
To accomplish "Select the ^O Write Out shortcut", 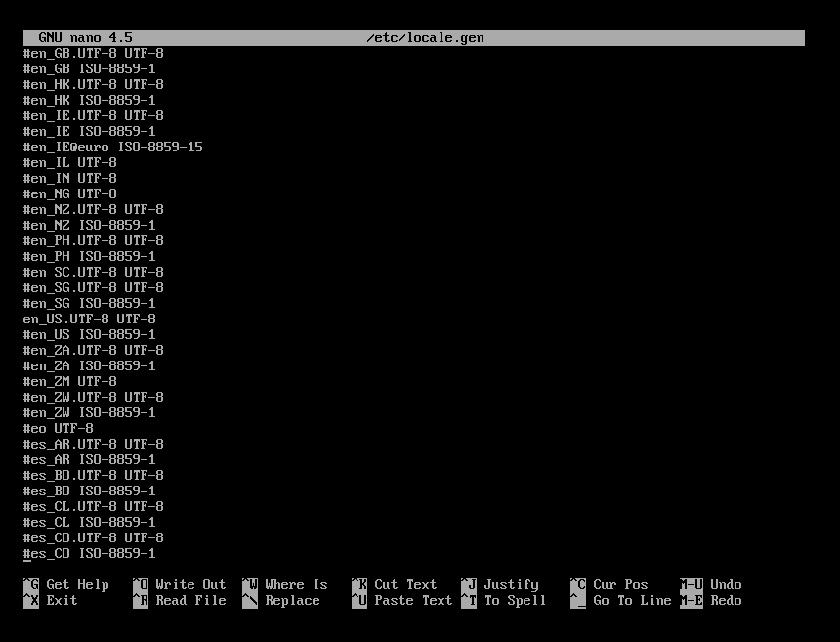I will 179,585.
